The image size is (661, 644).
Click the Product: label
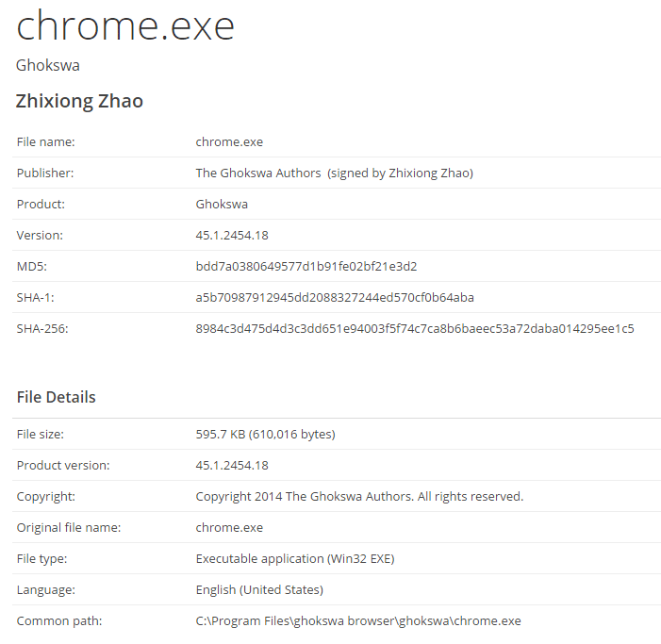coord(41,205)
